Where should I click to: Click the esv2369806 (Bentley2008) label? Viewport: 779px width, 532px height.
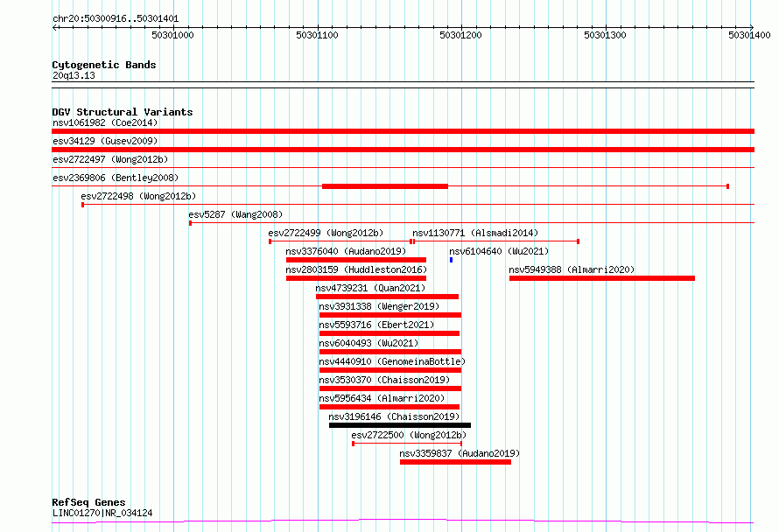(116, 178)
